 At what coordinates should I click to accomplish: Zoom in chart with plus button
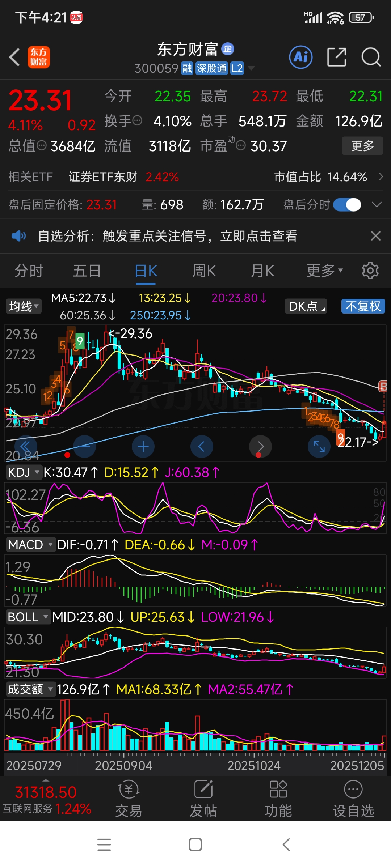143,446
